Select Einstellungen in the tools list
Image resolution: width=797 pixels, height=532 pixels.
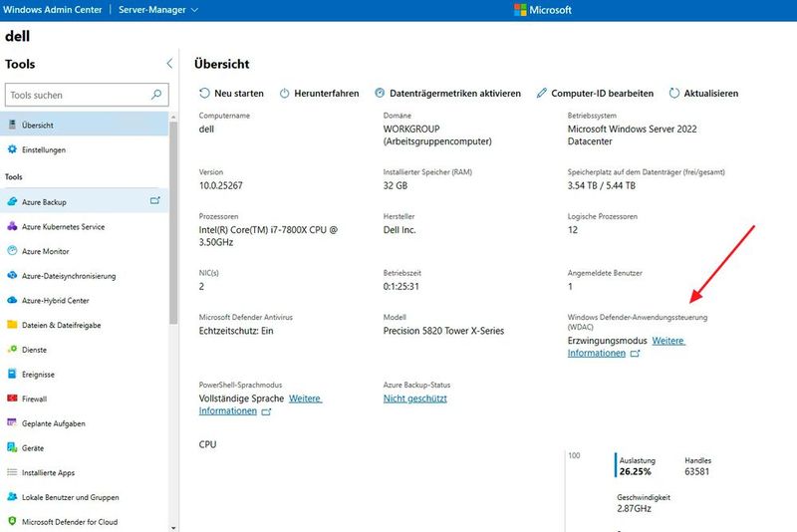point(85,149)
